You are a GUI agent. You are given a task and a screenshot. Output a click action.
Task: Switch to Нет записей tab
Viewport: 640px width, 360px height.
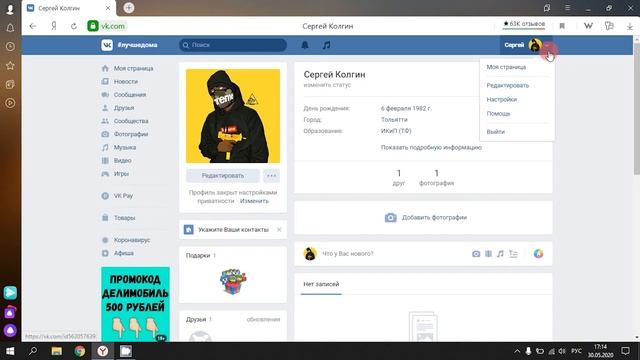(321, 284)
